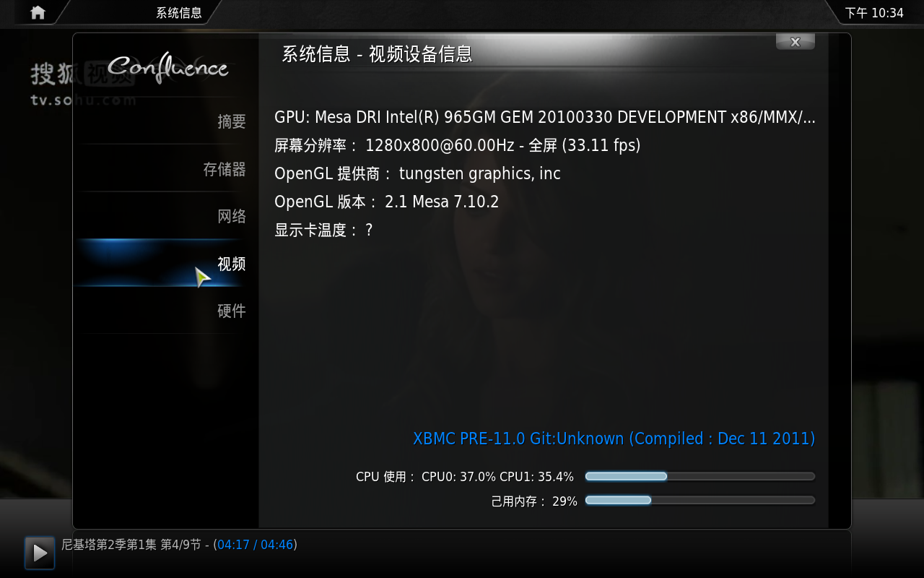
Task: Click the 已用内存 29% label
Action: click(534, 501)
